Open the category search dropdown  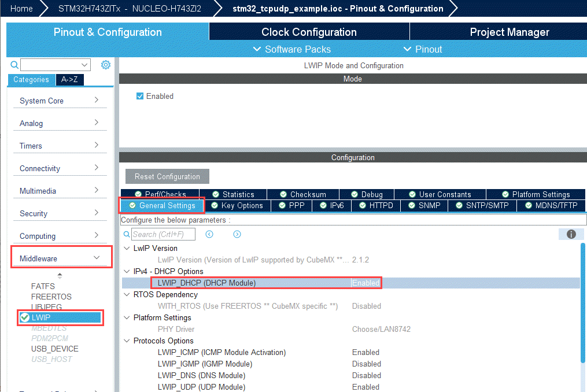84,65
